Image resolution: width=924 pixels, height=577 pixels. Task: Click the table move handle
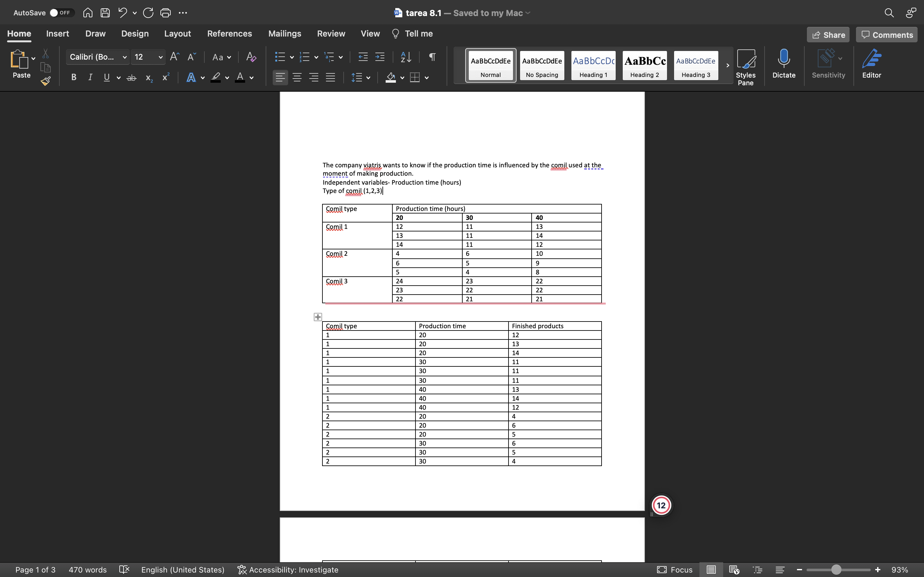tap(318, 317)
